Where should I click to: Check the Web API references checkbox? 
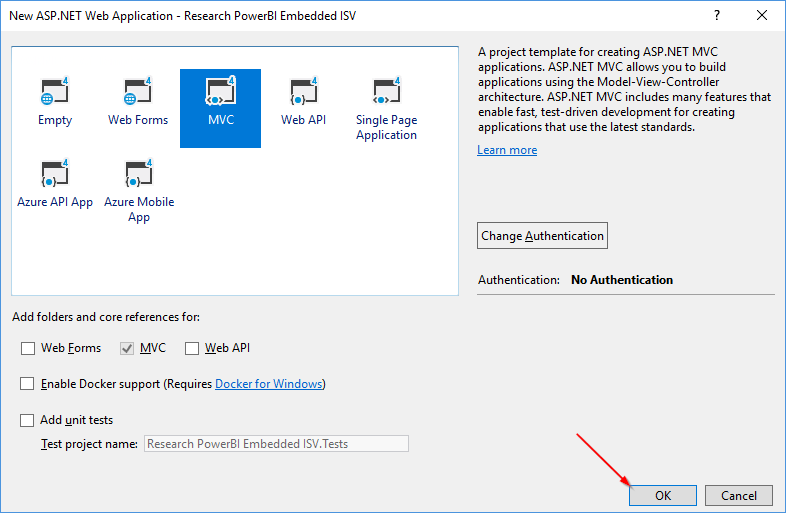pos(192,348)
